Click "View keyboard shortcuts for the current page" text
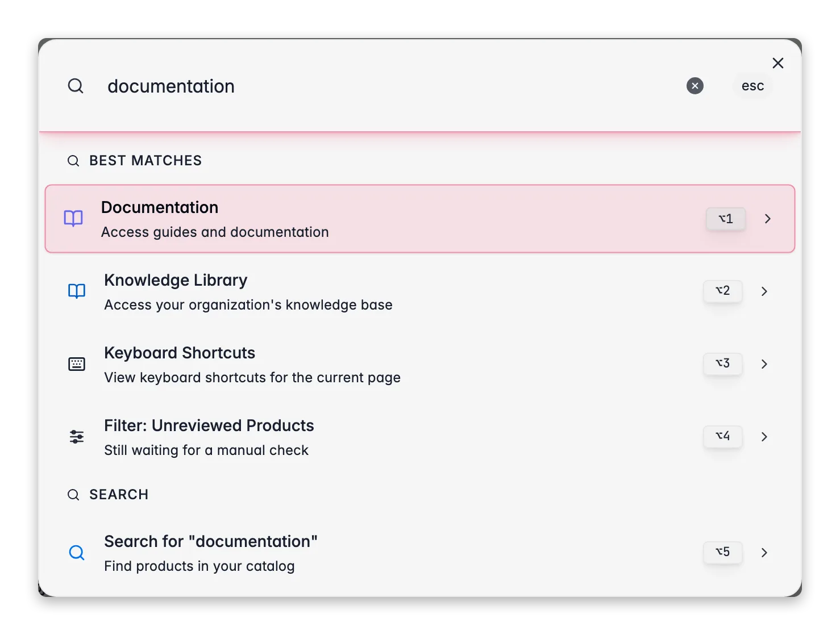Screen dimensions: 840x635 pos(252,378)
